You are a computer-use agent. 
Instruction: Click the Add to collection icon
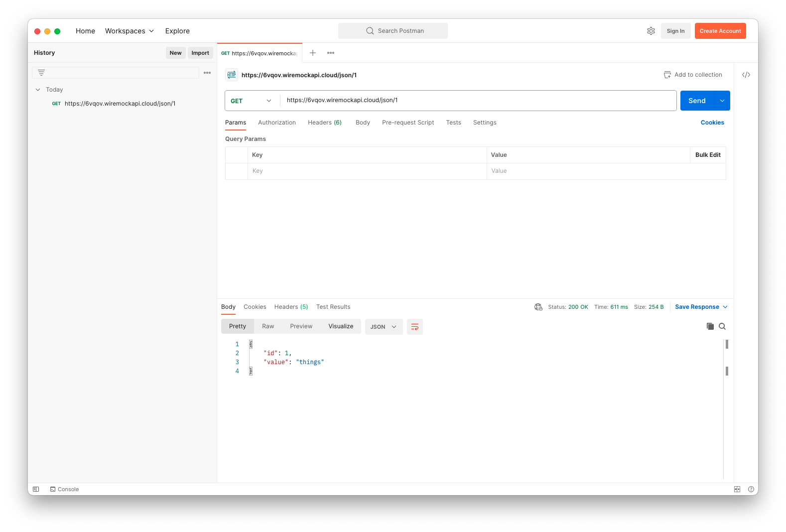click(667, 75)
